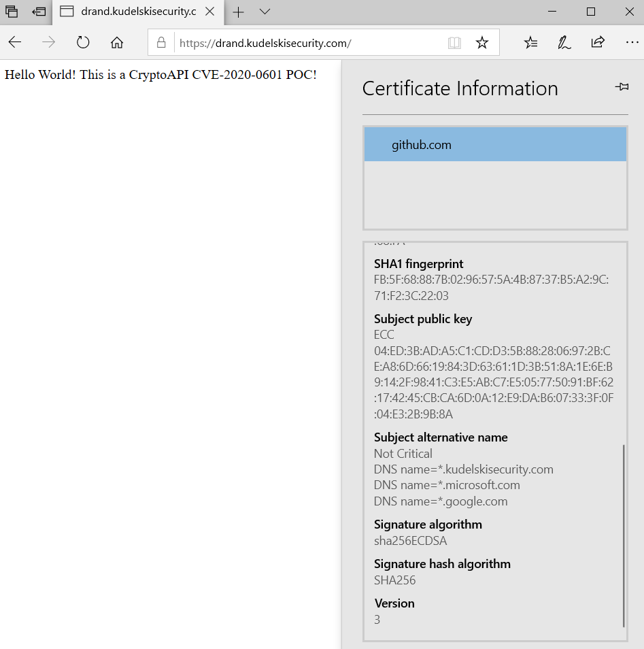This screenshot has height=649, width=644.
Task: Select the github.com certificate entry
Action: pos(495,144)
